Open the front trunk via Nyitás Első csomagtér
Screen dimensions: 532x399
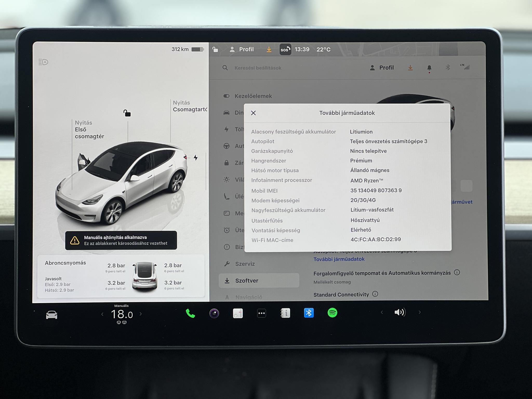pos(89,129)
